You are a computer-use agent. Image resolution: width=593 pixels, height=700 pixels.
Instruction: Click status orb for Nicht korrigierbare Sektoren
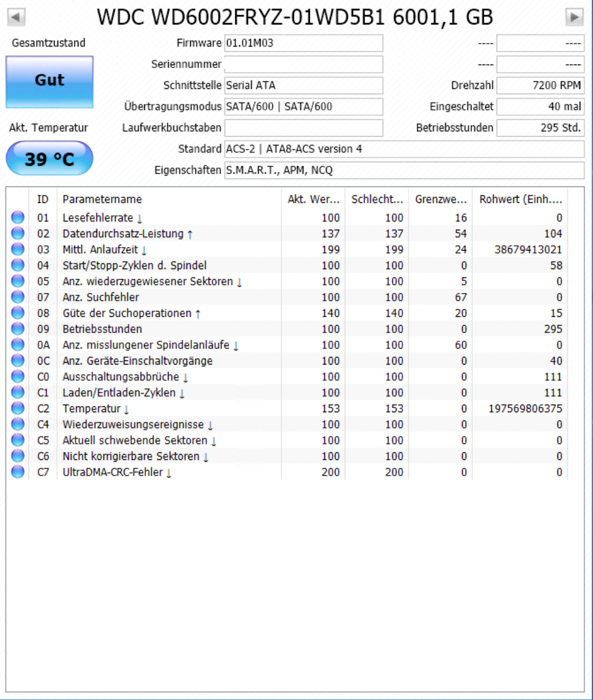(18, 456)
